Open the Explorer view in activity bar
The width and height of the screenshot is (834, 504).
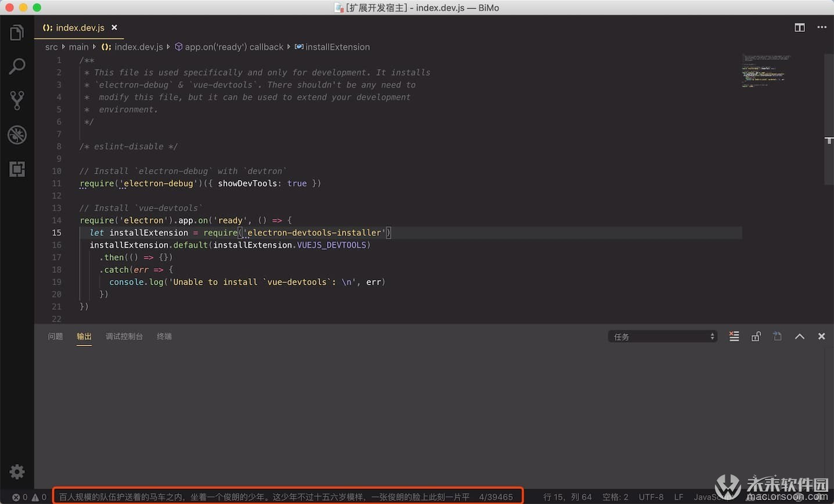pos(17,33)
